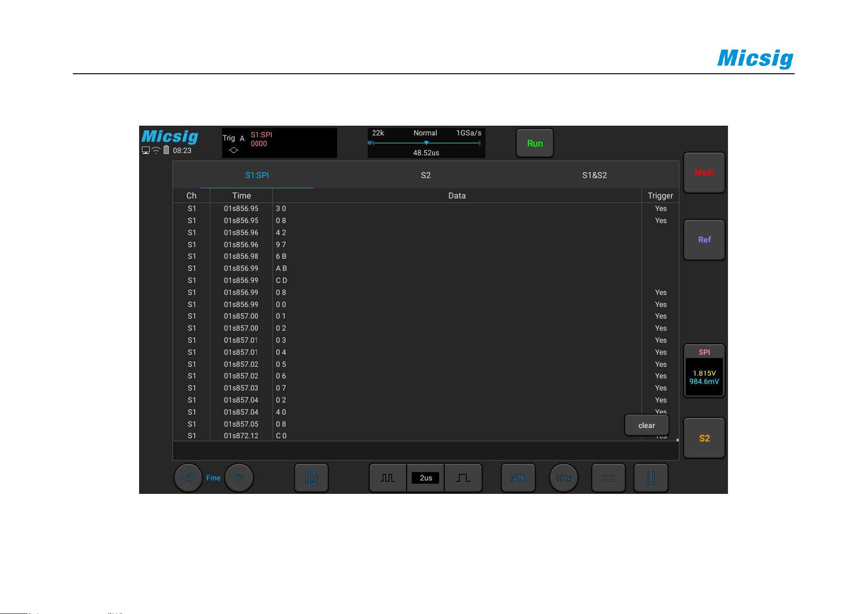Open the CHx channel selector
Screen dimensions: 868x614
(x=563, y=478)
